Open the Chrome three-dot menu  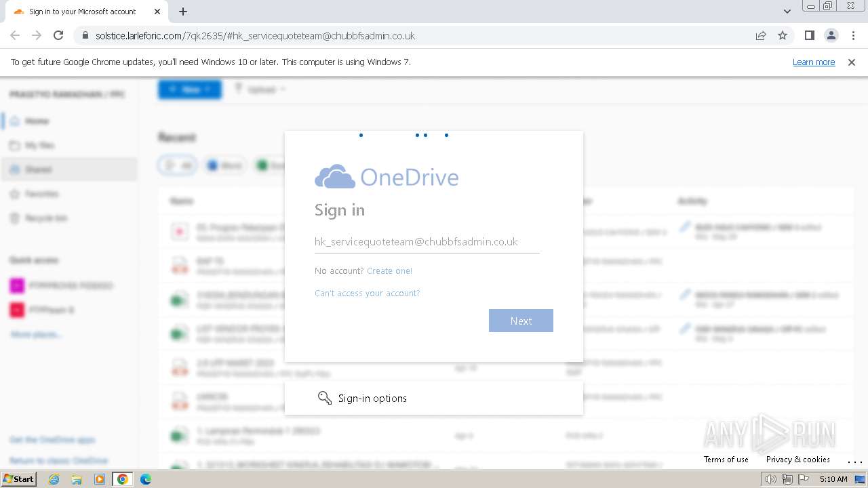[853, 35]
